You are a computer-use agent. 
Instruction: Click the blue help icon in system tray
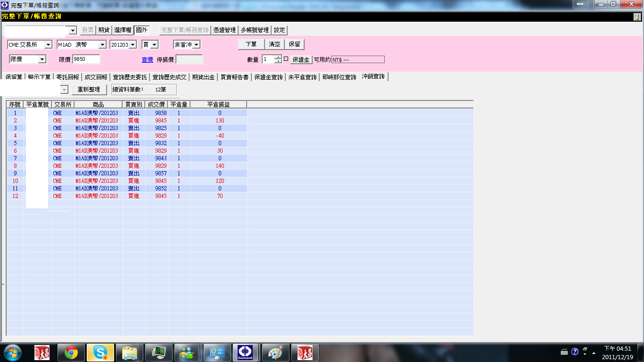click(x=575, y=352)
